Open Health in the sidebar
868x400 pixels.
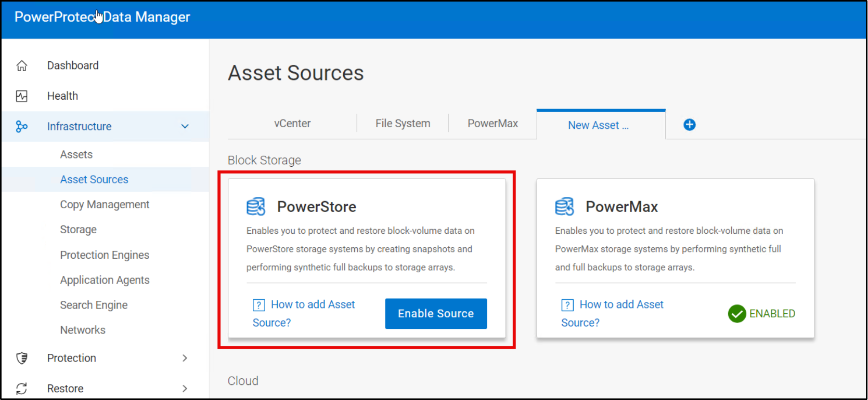click(62, 96)
